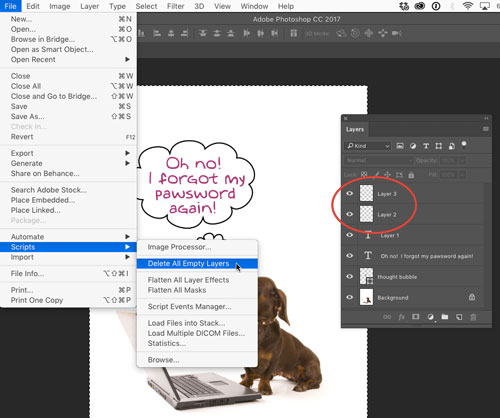Choose Save As from File menu

[x=68, y=116]
